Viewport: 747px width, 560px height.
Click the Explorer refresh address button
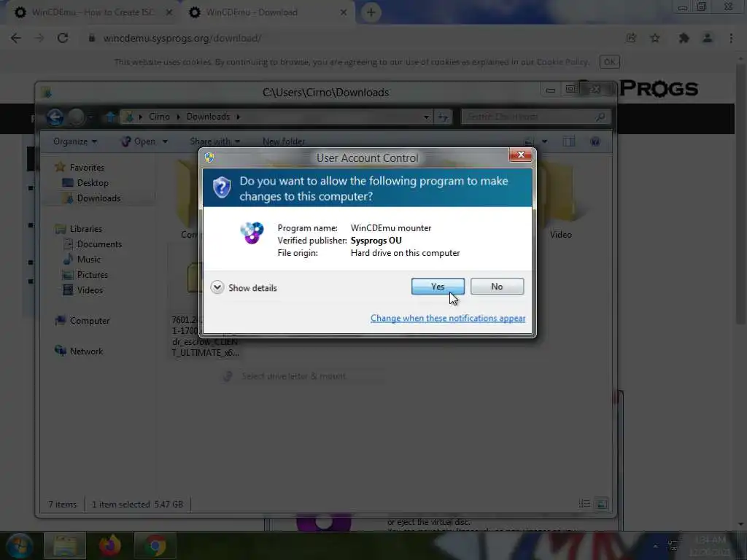pos(443,117)
